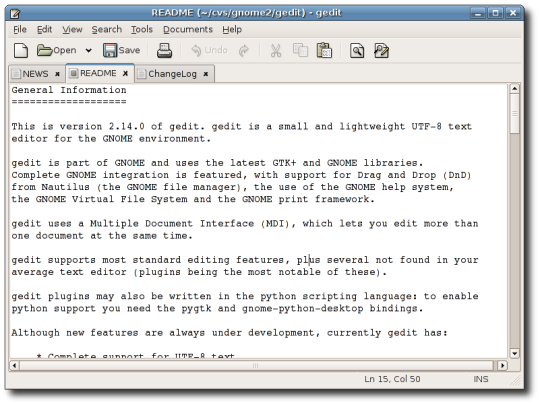
Task: Click the horizontal scrollbar right arrow
Action: (x=502, y=365)
